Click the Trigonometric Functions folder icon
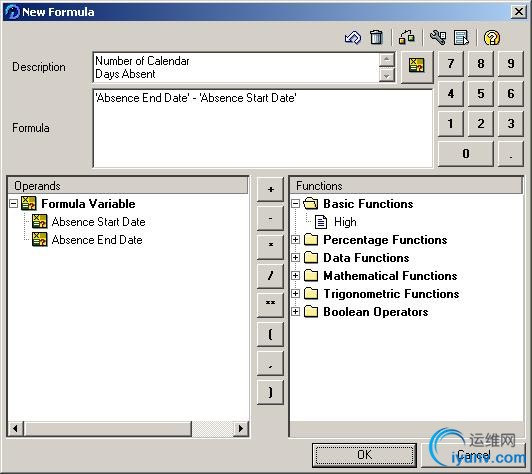Screen dimensions: 532x474 point(311,293)
